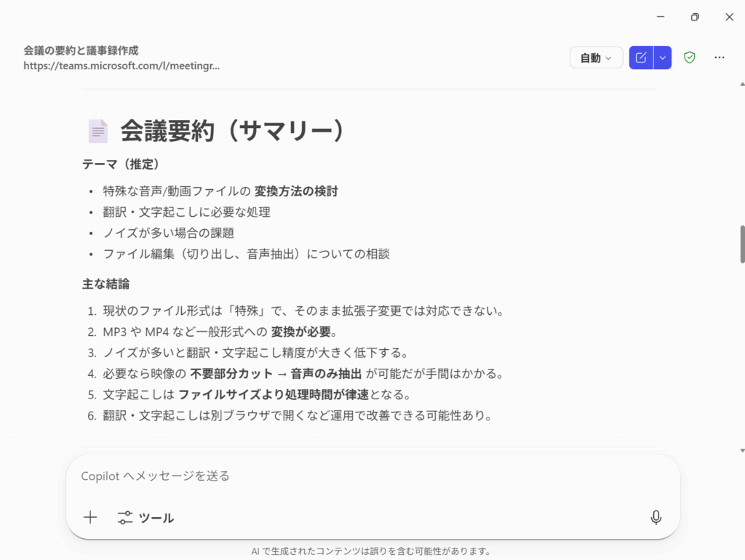Minimize the Copilot window

pos(661,16)
